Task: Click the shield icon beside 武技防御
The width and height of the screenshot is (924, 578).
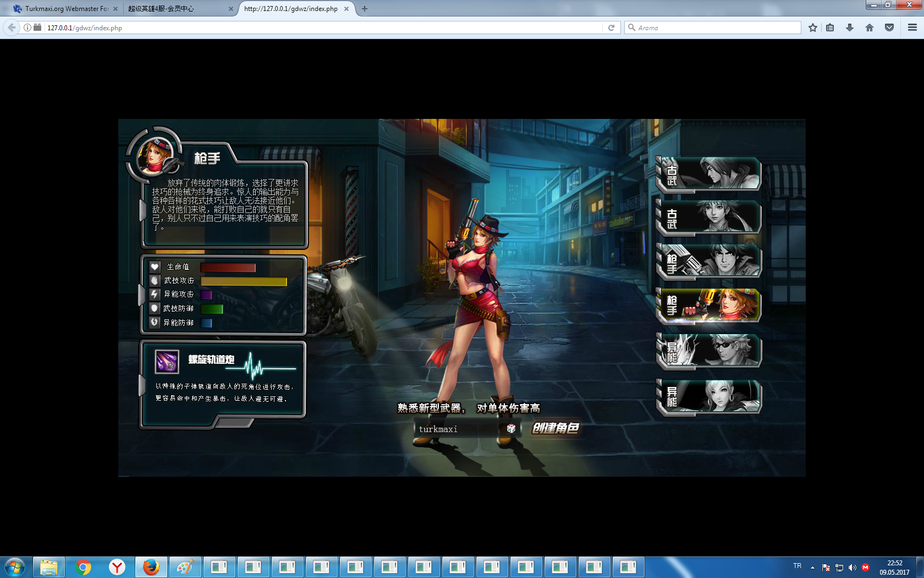Action: pyautogui.click(x=155, y=308)
